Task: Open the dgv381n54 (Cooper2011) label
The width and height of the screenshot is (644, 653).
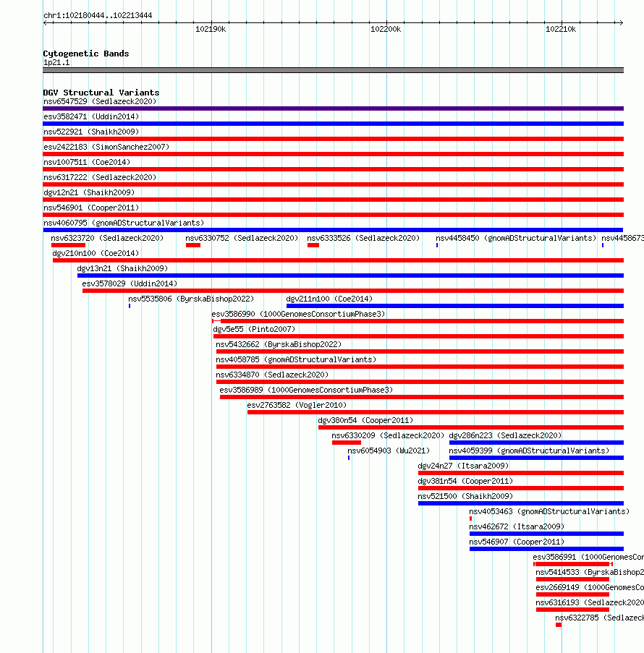Action: (x=465, y=482)
